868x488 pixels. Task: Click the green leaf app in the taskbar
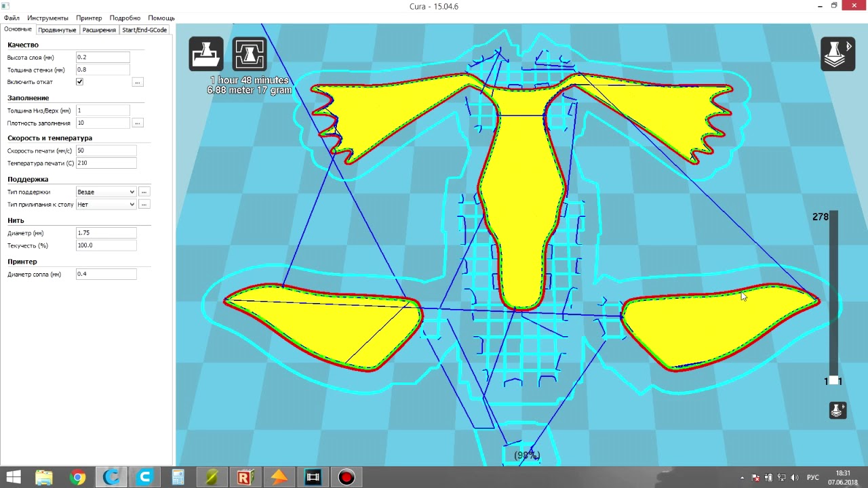212,477
